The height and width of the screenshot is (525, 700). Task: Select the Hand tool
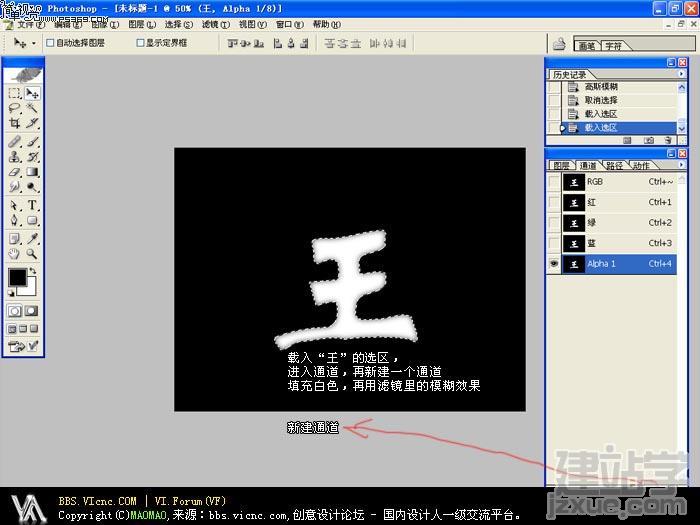pos(14,254)
